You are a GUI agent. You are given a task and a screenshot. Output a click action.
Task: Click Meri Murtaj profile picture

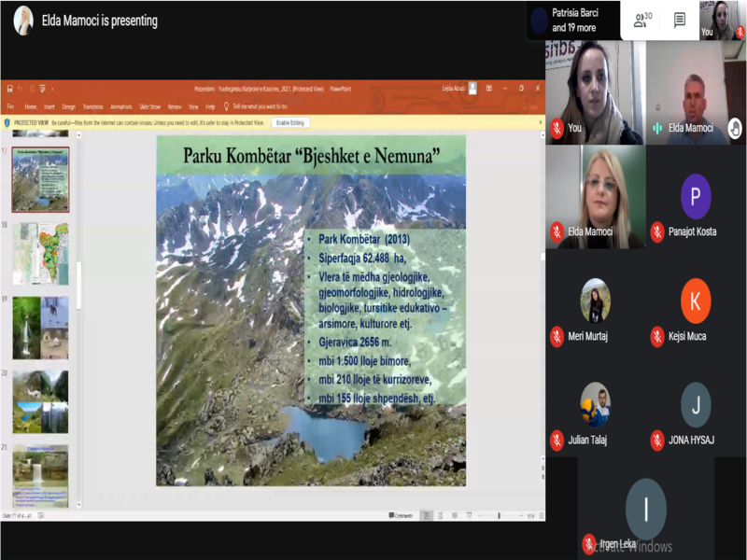click(x=595, y=301)
